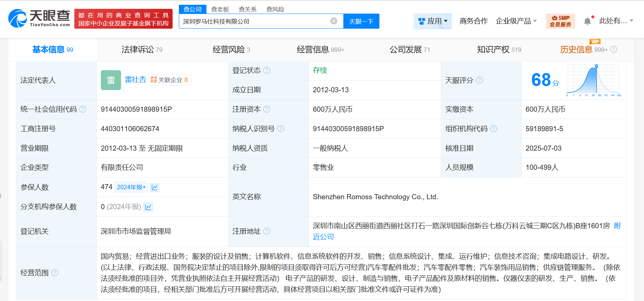
Task: Open notification bell
Action: (x=588, y=21)
